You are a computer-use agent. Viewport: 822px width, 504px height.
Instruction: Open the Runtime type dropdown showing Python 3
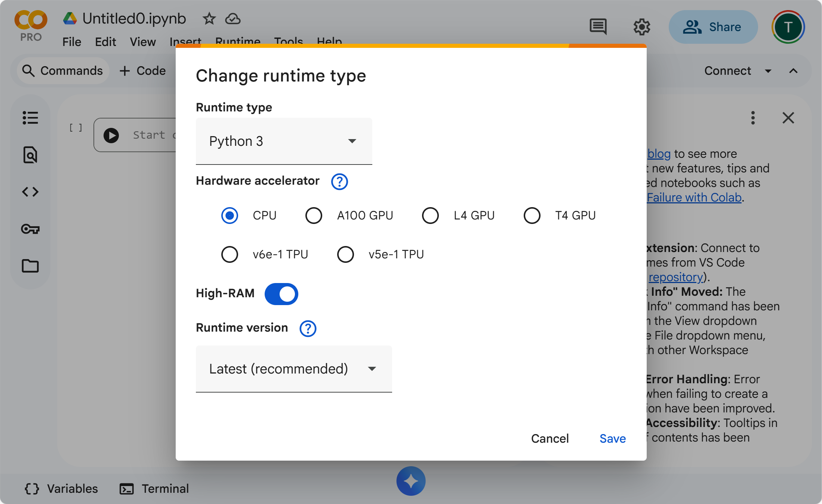(283, 141)
